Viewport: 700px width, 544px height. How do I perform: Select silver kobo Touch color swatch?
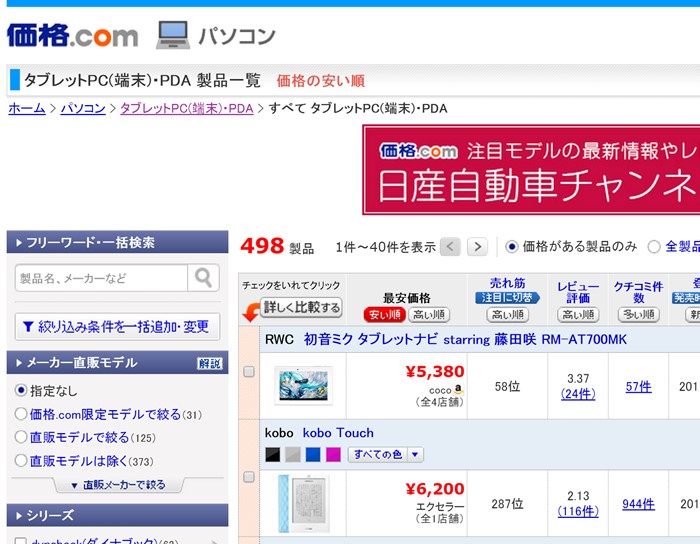pos(293,455)
